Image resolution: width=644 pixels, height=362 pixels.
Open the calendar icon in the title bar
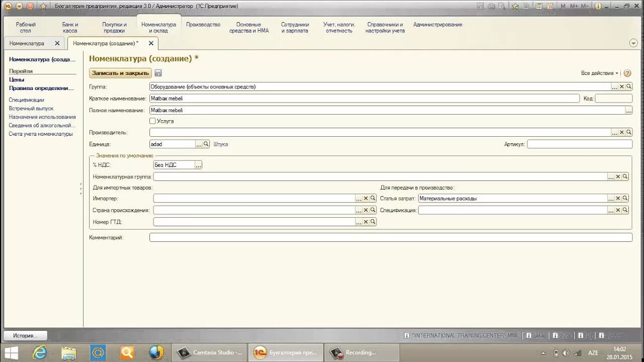pyautogui.click(x=550, y=6)
